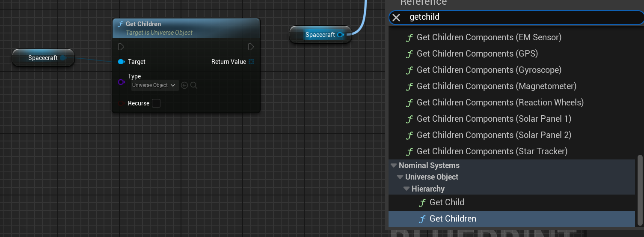Click the getchild search input field
The height and width of the screenshot is (237, 644).
coord(513,18)
